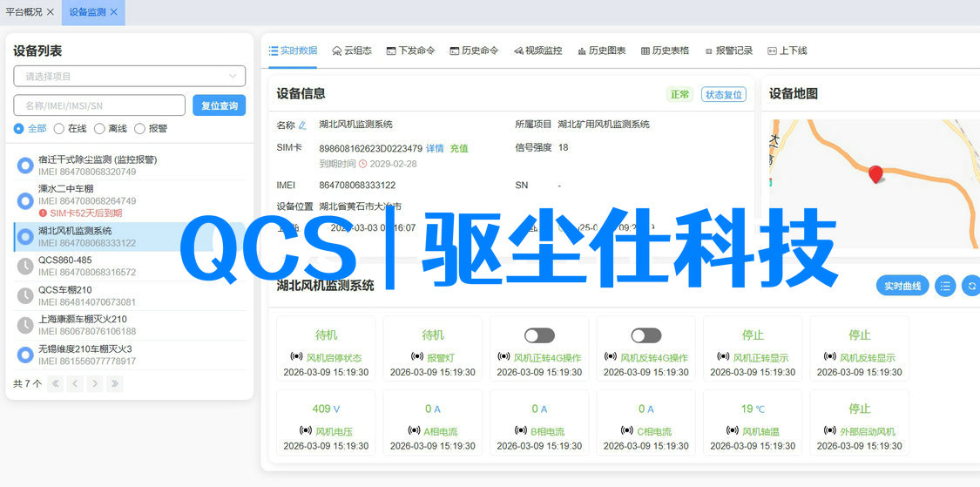Click online status icon of 溧水二中车棚
The height and width of the screenshot is (487, 980).
pyautogui.click(x=25, y=201)
